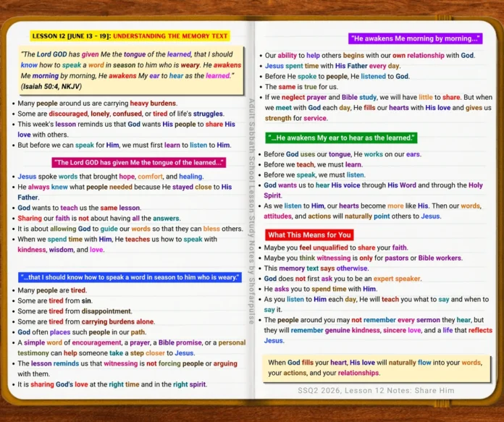This screenshot has height=422, width=504.
Task: Click bullet 'This memory text says otherwise.'
Action: pyautogui.click(x=316, y=269)
